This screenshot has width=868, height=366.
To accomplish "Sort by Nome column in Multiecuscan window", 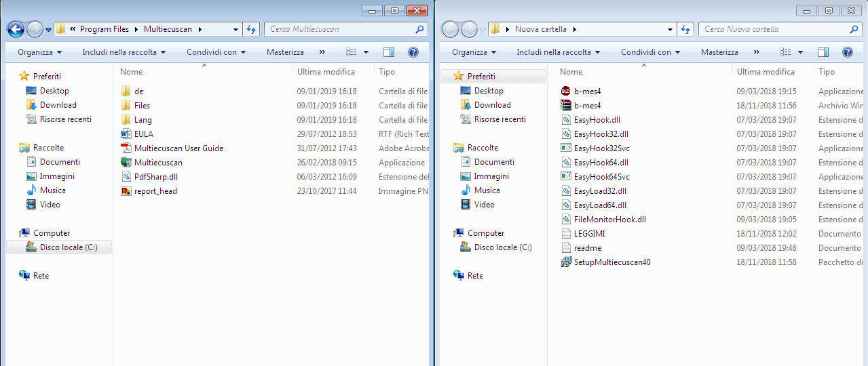I will (x=132, y=71).
